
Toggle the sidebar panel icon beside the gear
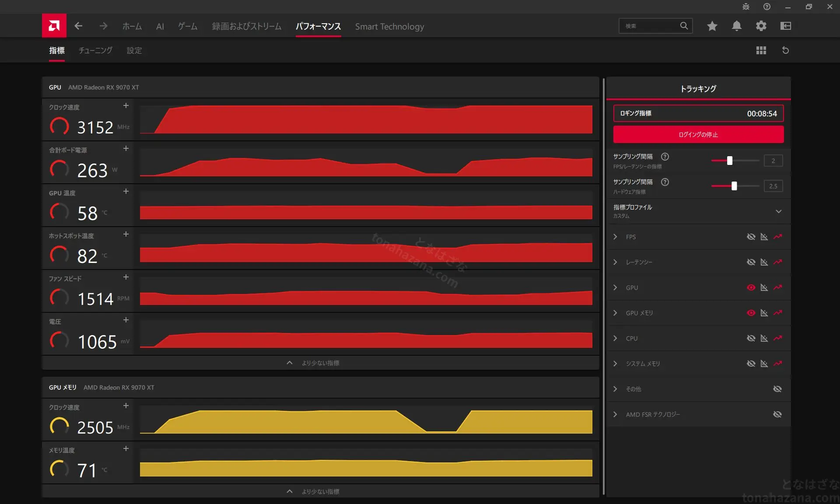786,26
